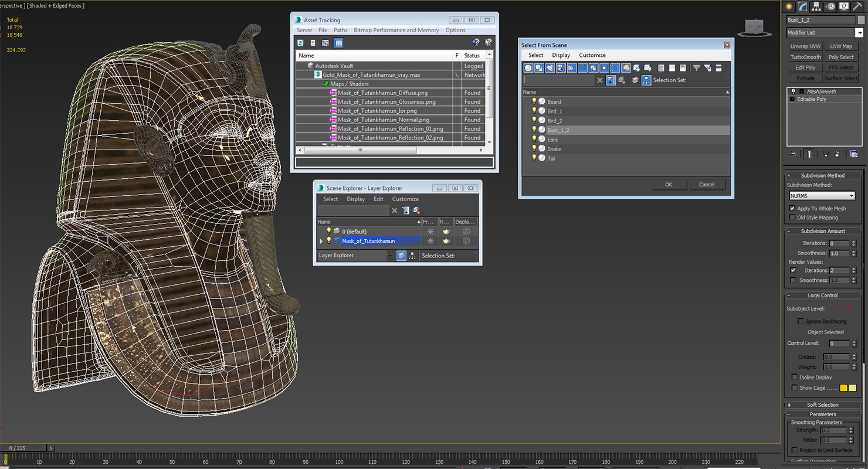
Task: Click Remove Modifier trash icon
Action: coord(837,154)
